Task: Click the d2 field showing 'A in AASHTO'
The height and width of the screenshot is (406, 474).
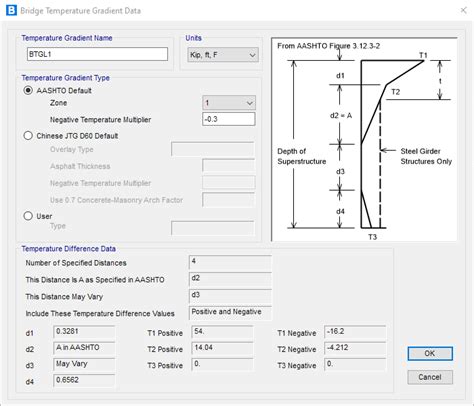Action: (x=84, y=348)
